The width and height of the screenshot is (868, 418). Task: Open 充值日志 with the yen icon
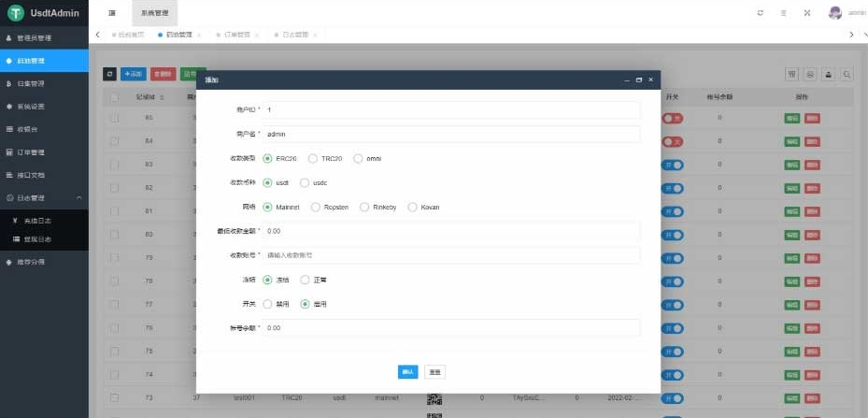(44, 221)
